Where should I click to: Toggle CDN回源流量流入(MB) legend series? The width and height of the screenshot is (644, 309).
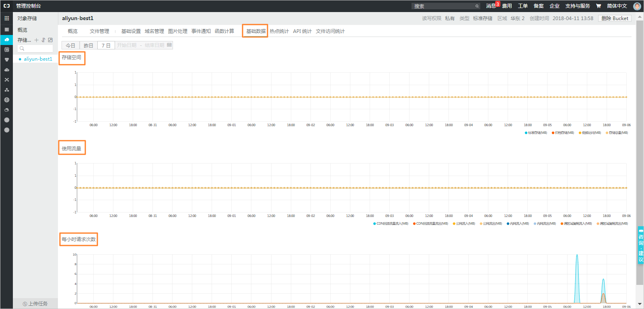point(391,223)
